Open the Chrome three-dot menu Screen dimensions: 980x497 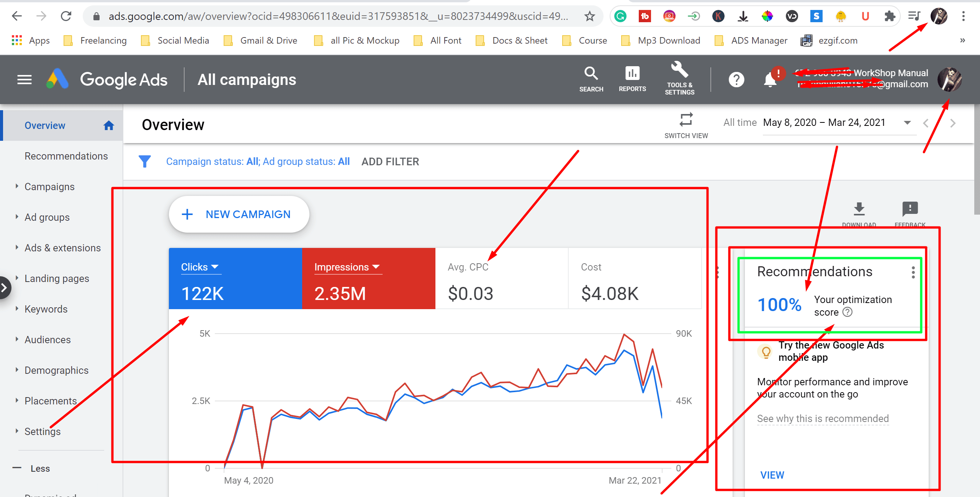point(963,16)
